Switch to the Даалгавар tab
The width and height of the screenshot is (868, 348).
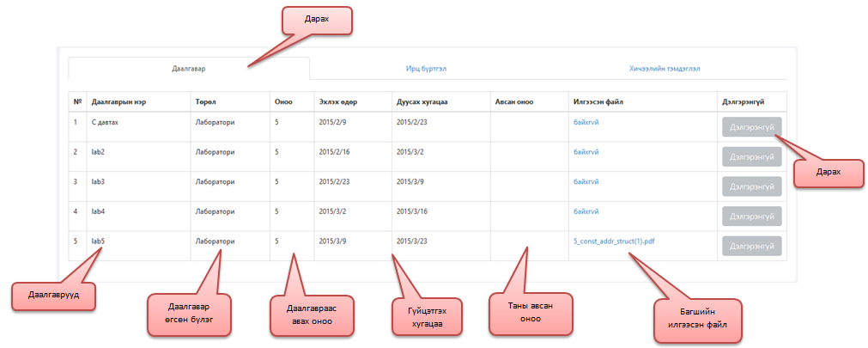188,68
